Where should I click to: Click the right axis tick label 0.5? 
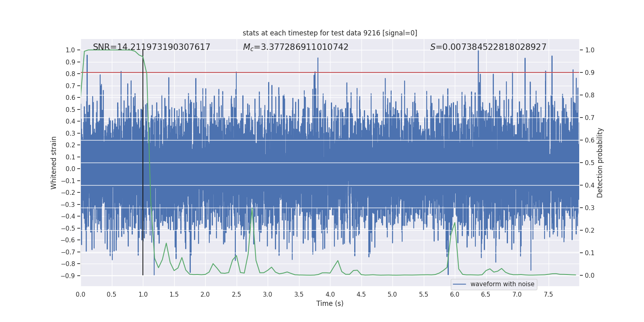point(589,163)
